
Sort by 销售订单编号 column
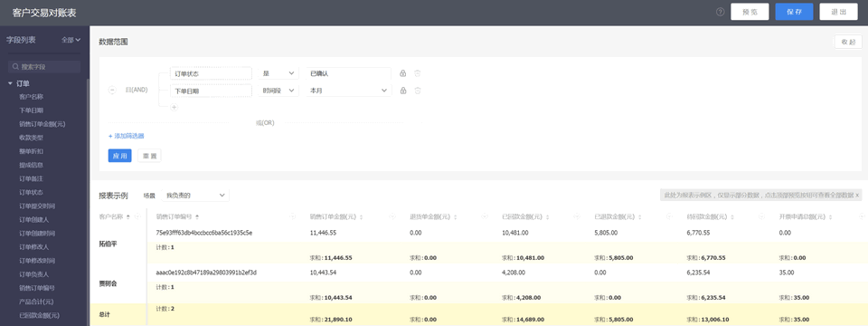197,216
